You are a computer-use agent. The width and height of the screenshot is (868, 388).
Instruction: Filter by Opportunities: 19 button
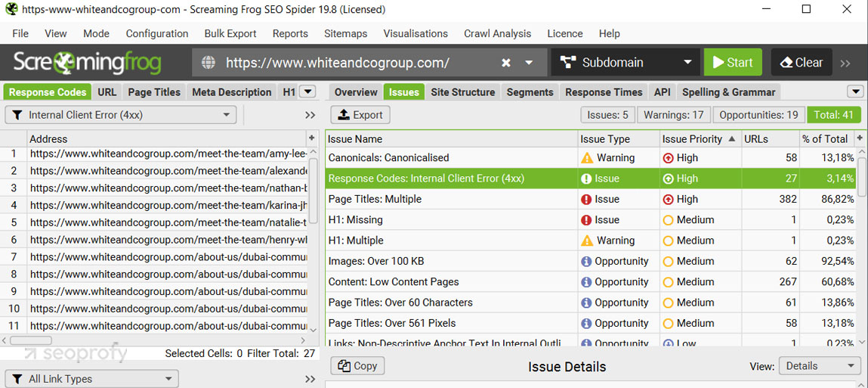(x=758, y=115)
